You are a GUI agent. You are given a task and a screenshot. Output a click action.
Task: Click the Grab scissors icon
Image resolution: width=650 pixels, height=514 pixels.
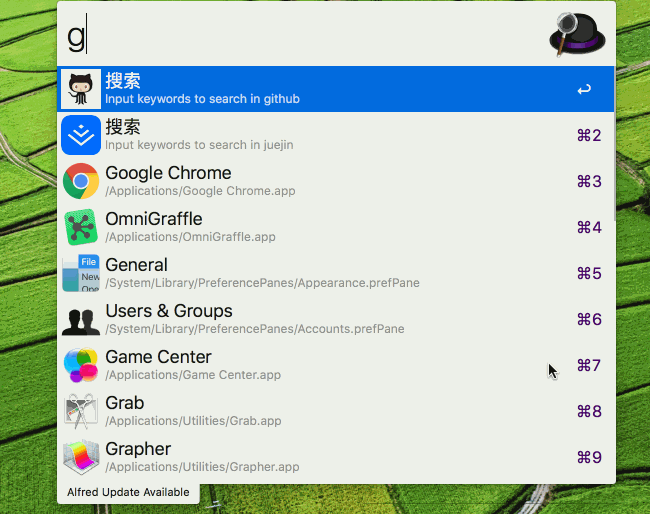[81, 411]
